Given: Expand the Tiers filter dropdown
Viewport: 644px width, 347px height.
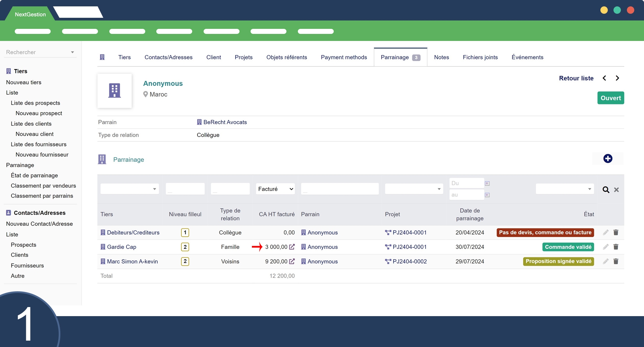Looking at the screenshot, I should 129,189.
